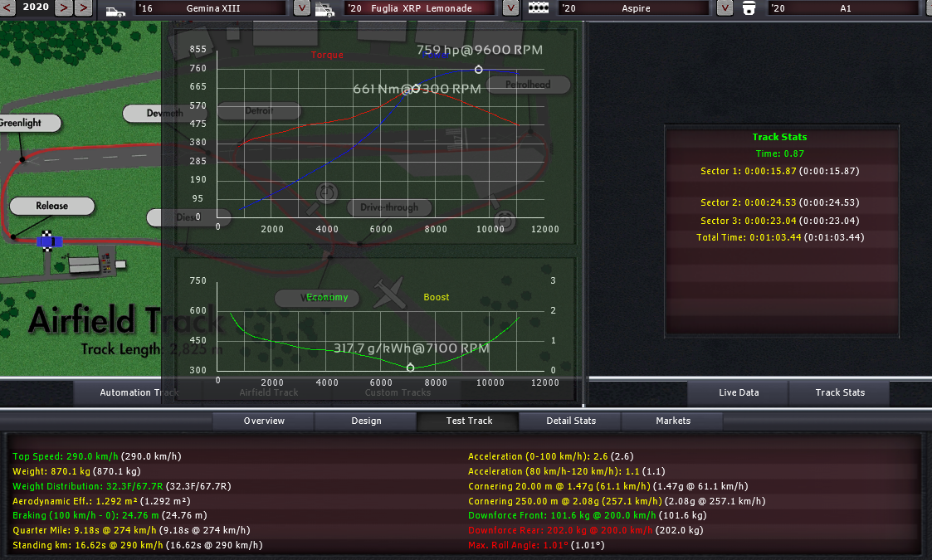932x560 pixels.
Task: Decrease year with the left arrow button
Action: tap(63, 8)
